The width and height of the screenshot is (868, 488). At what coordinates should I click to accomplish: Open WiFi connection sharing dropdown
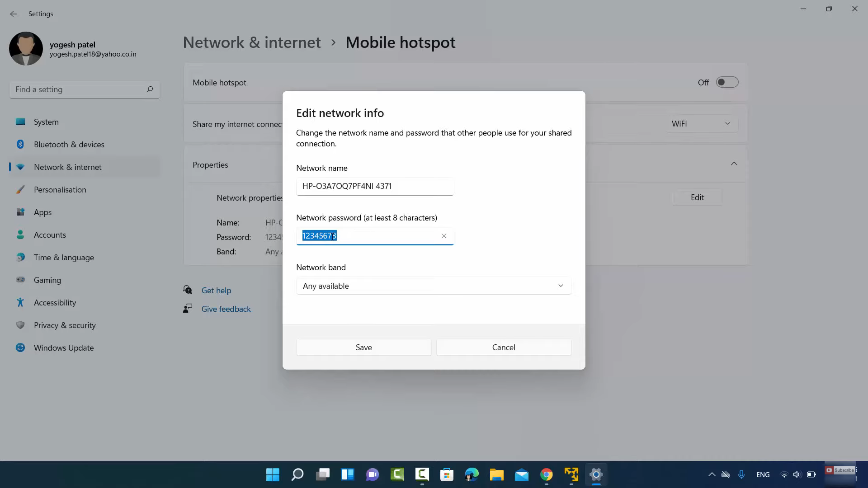(701, 124)
